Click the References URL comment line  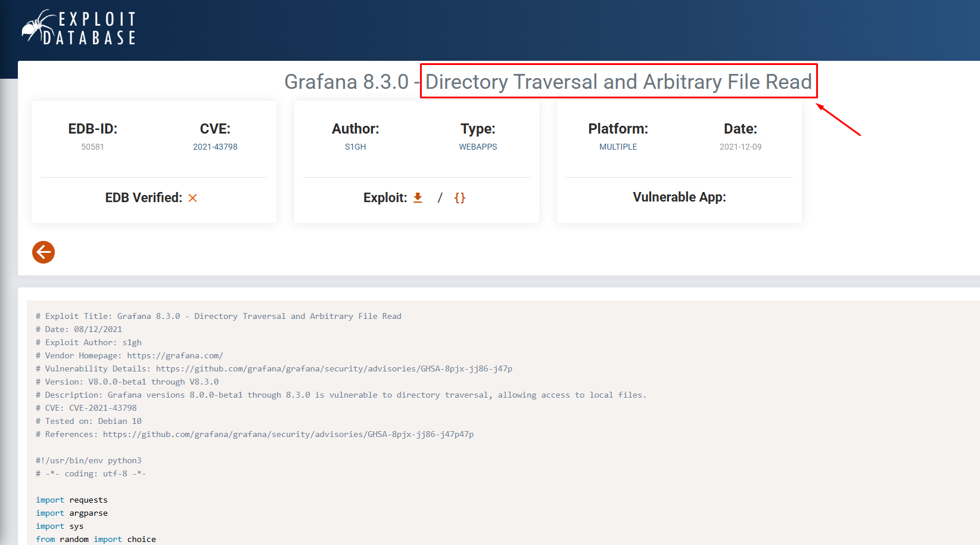(255, 434)
